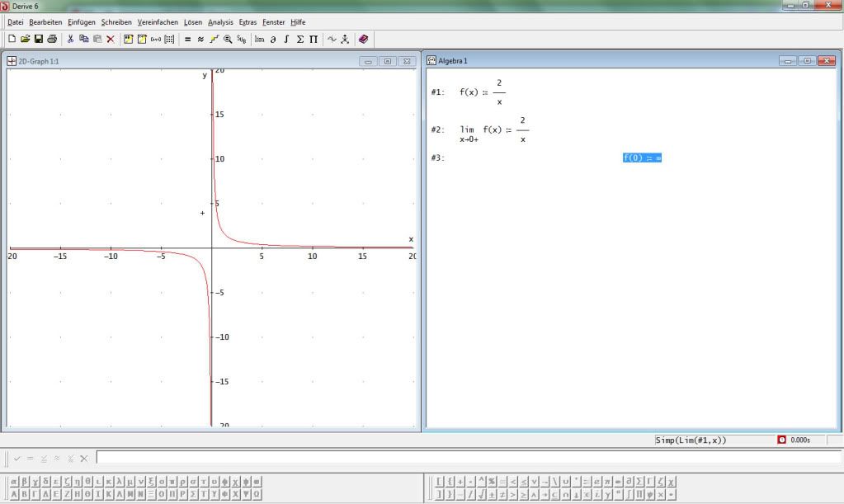
Task: Select expression #1 f(x) definition
Action: 483,92
